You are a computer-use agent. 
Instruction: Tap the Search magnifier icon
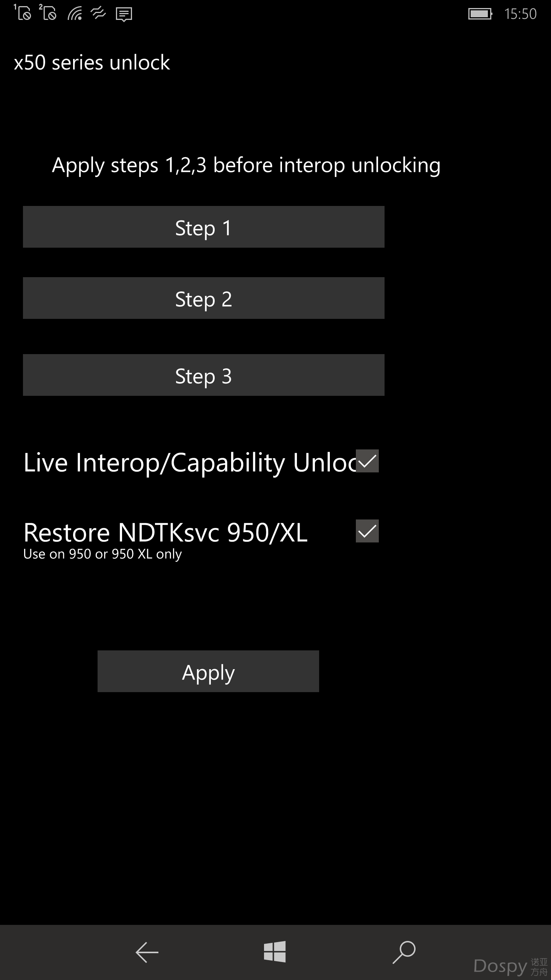point(404,952)
